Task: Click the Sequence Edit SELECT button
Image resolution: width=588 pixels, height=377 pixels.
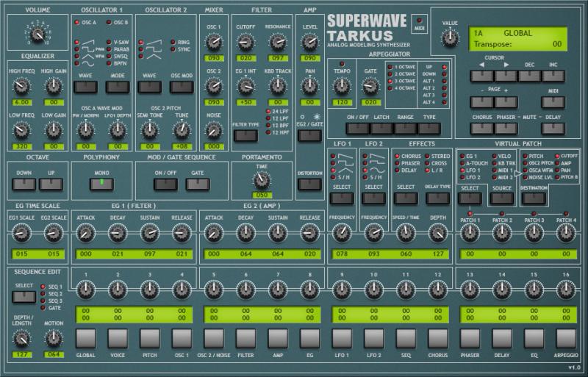Action: [x=24, y=297]
